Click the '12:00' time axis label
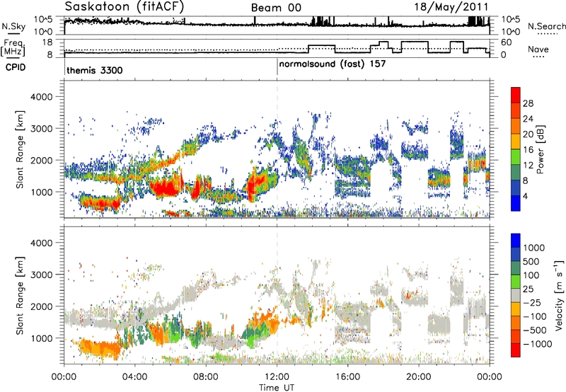The height and width of the screenshot is (392, 566). 277,377
